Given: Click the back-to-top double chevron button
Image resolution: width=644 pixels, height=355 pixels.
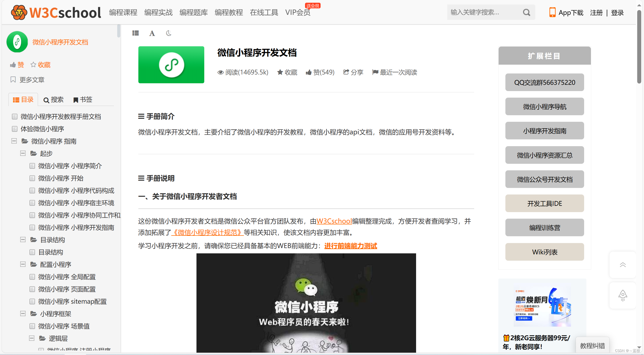Looking at the screenshot, I should point(623,265).
